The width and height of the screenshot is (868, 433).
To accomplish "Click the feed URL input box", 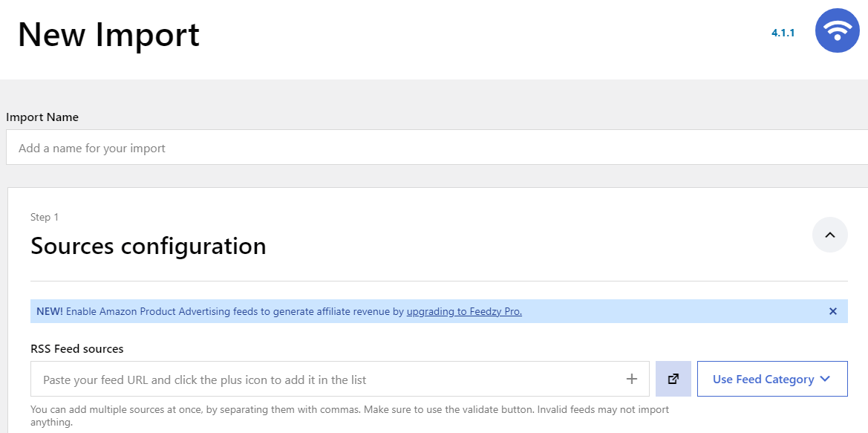I will tap(327, 380).
